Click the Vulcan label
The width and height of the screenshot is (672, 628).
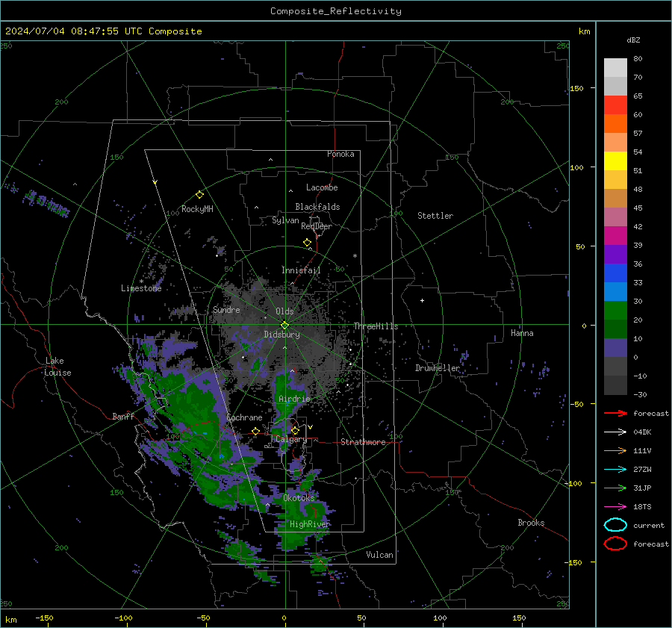[x=379, y=555]
